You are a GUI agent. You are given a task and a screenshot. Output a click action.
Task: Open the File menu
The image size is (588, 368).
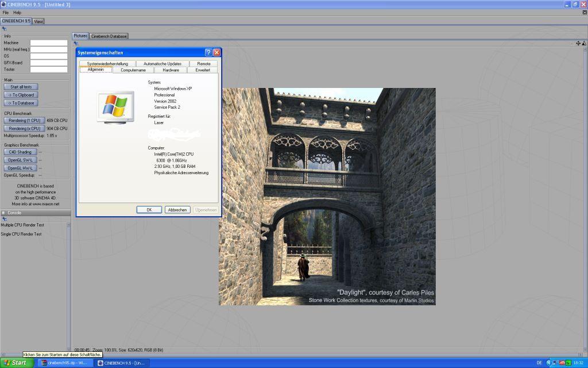(x=6, y=13)
